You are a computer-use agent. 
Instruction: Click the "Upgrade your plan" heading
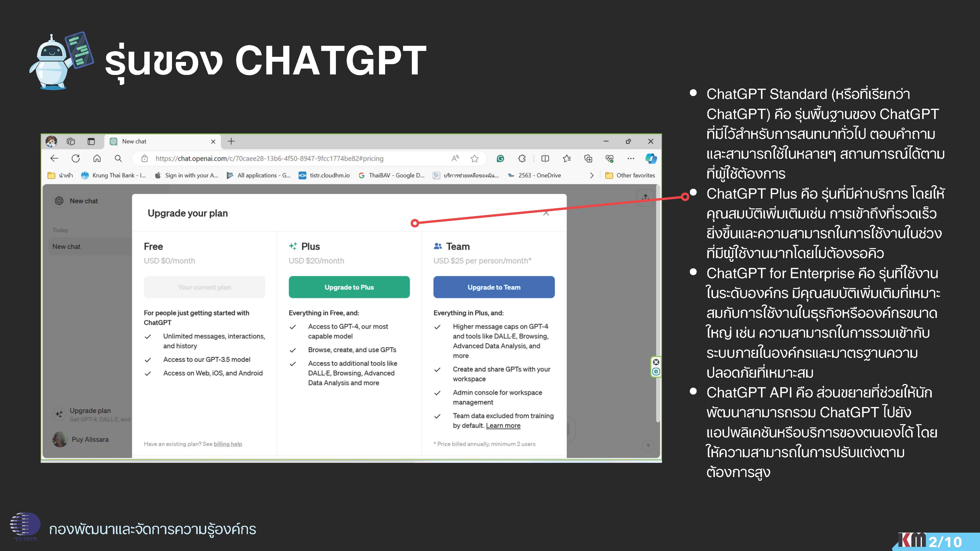pyautogui.click(x=188, y=213)
